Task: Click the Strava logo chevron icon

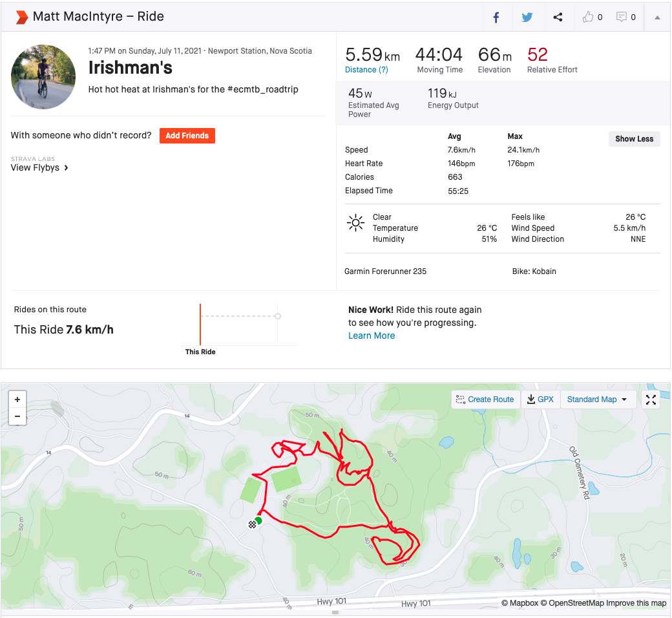Action: 22,17
